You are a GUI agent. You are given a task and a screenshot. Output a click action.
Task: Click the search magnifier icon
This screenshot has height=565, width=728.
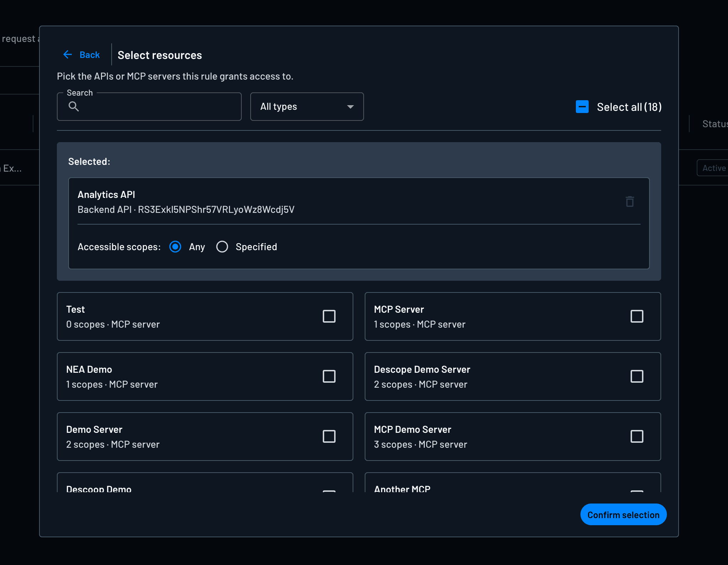pos(74,107)
